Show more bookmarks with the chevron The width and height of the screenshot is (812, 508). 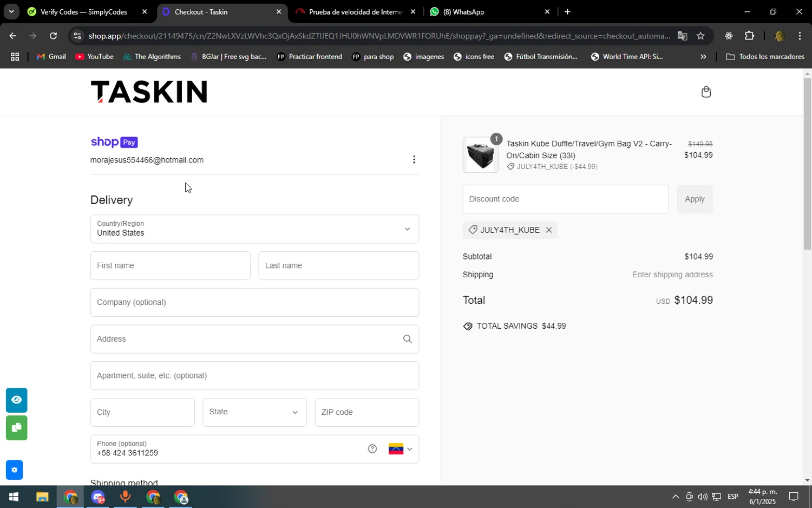coord(703,57)
